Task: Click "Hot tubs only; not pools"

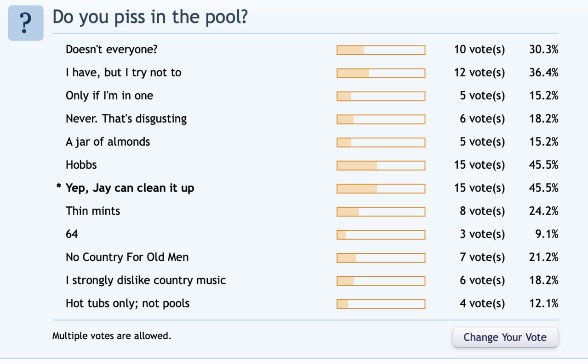Action: 128,303
